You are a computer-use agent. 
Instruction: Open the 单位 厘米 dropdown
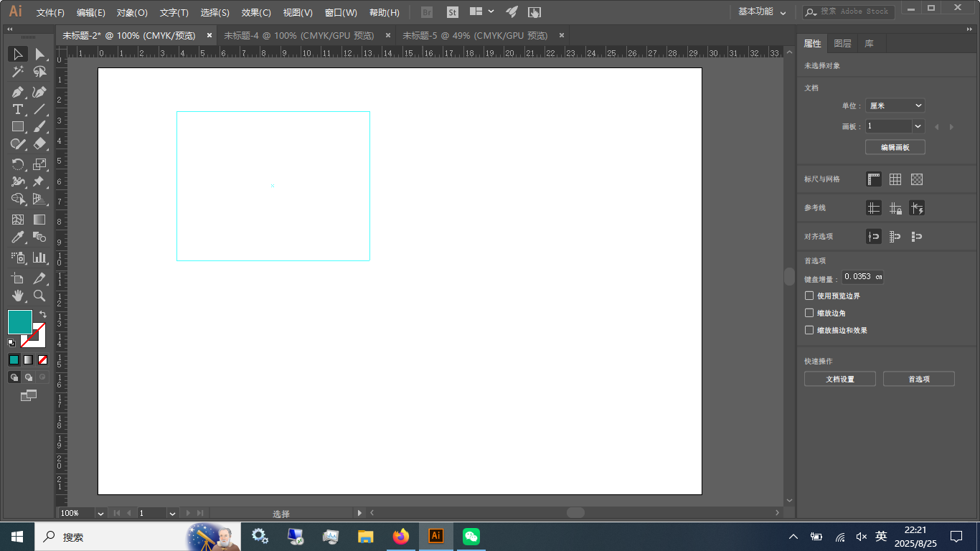coord(895,105)
